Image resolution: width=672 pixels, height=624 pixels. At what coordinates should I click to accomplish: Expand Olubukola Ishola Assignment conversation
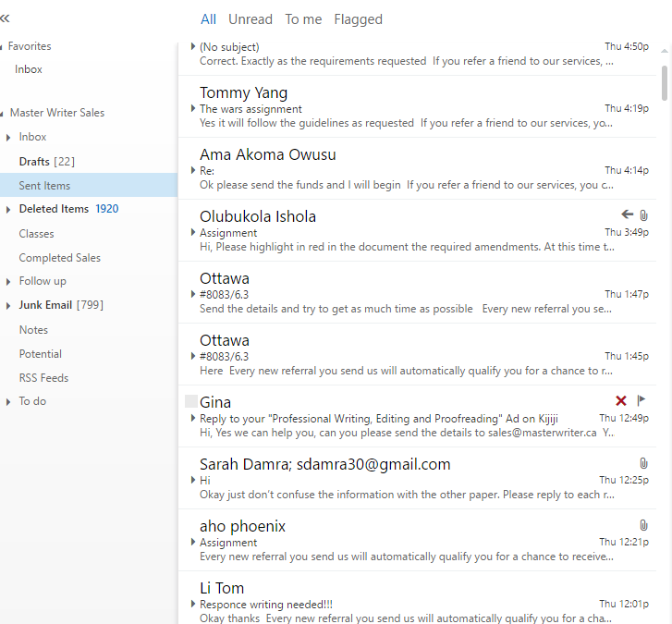point(193,232)
